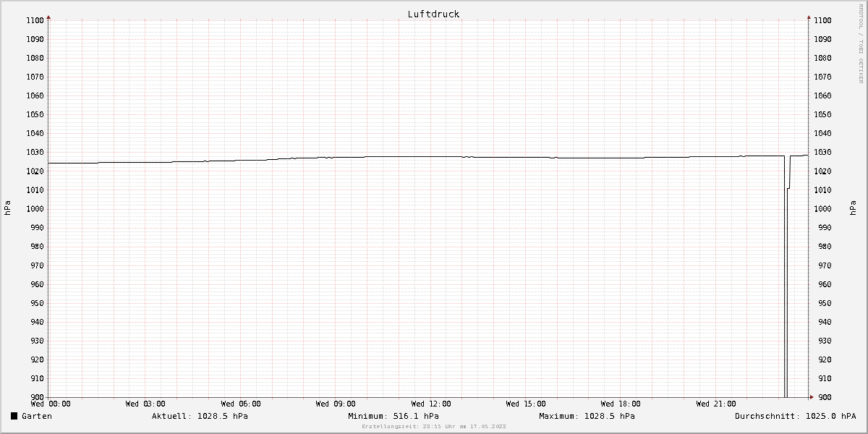Click the 1000 label on the left axis
Image resolution: width=868 pixels, height=434 pixels.
(x=35, y=209)
